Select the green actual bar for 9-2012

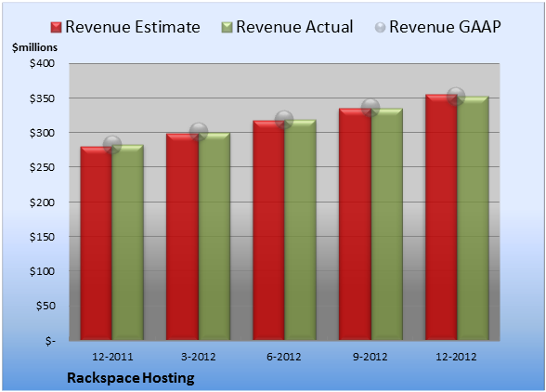pos(386,224)
